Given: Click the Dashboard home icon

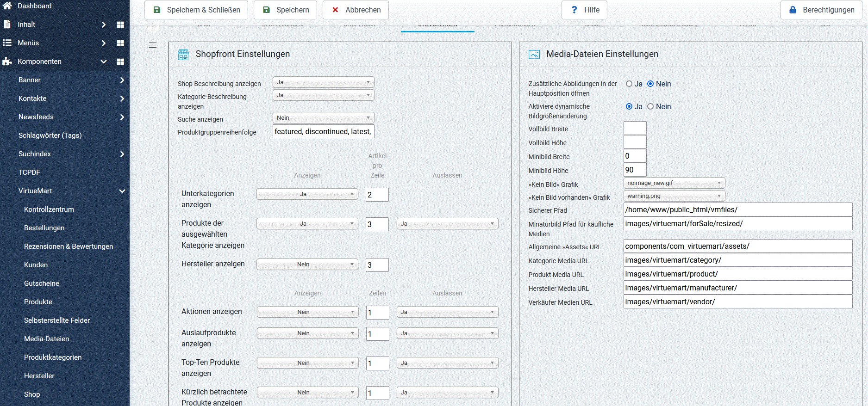Looking at the screenshot, I should coord(7,6).
